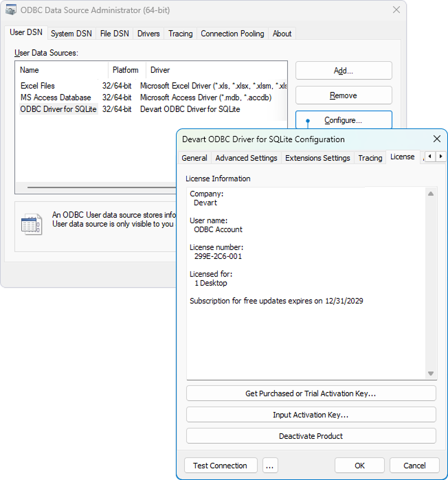This screenshot has width=448, height=480.
Task: Open the Advanced Settings tab
Action: pyautogui.click(x=246, y=158)
